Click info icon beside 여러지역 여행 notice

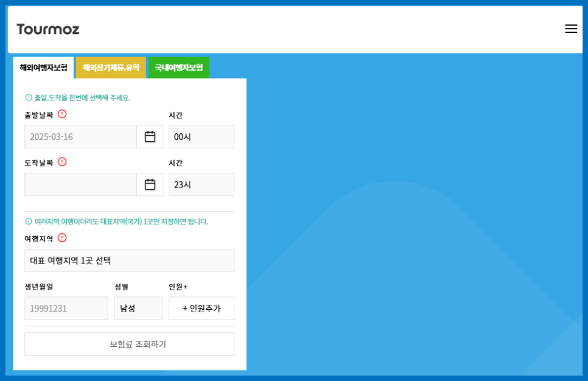click(29, 222)
